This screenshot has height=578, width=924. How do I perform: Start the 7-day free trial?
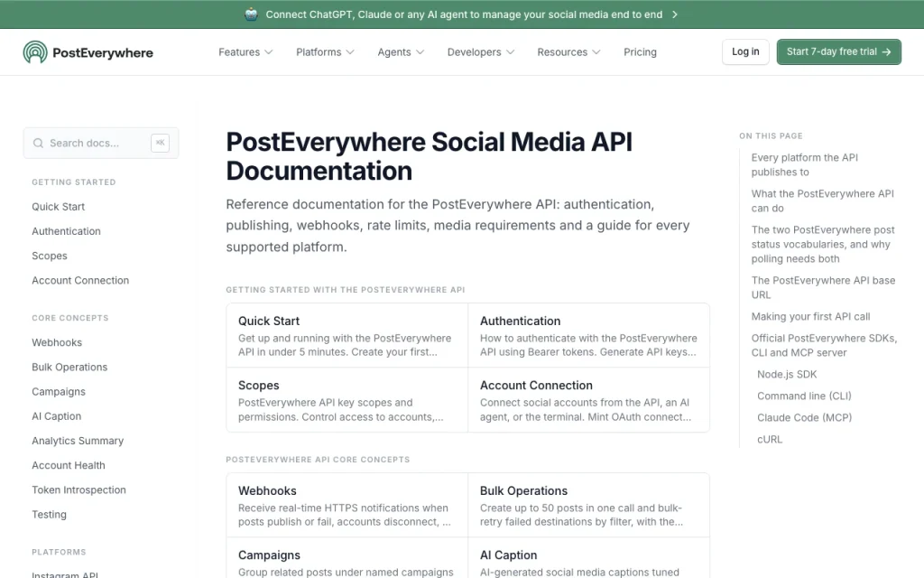tap(838, 51)
